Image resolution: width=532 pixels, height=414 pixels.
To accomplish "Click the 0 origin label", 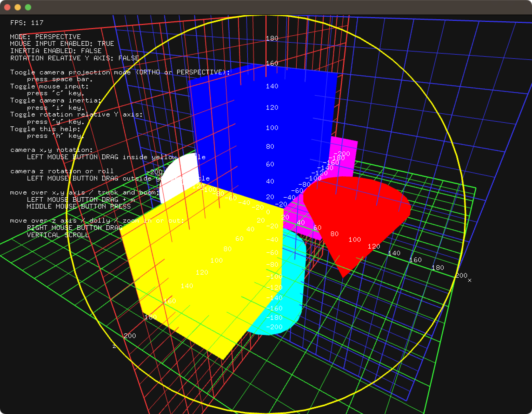I will coord(268,212).
